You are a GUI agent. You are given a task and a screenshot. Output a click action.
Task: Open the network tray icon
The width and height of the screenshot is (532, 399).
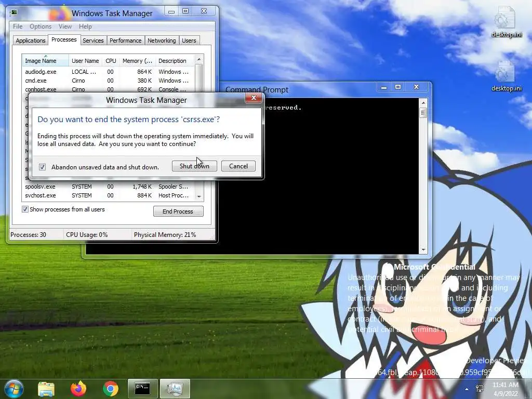[480, 389]
